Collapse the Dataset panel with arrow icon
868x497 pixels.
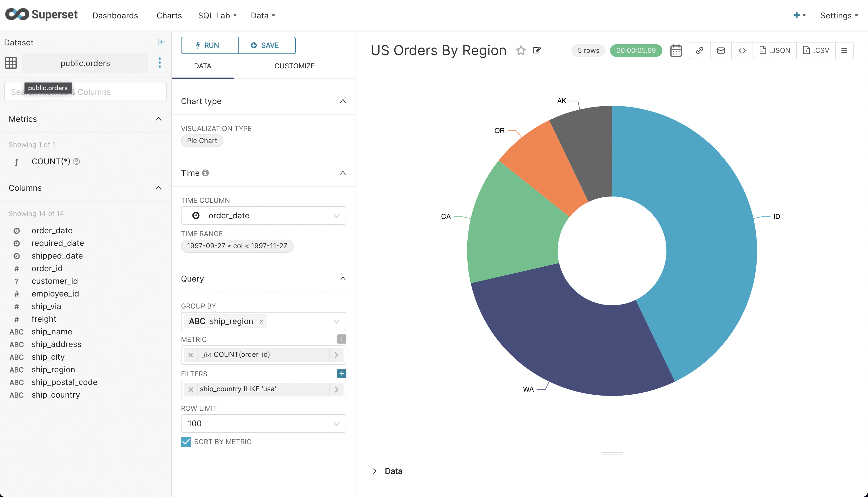point(161,42)
